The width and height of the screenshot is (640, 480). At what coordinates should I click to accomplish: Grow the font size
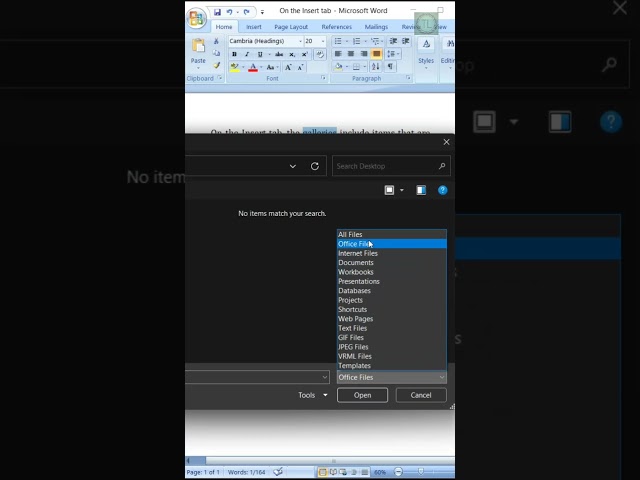288,67
